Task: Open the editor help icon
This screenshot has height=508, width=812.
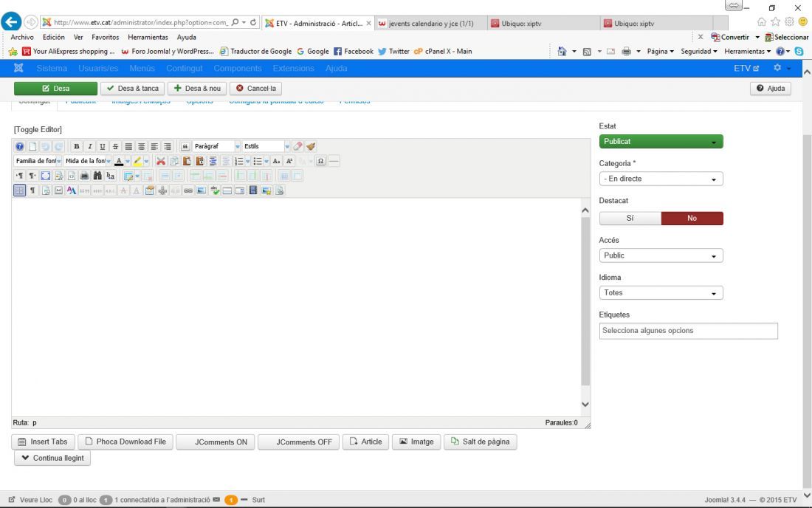Action: pos(19,146)
